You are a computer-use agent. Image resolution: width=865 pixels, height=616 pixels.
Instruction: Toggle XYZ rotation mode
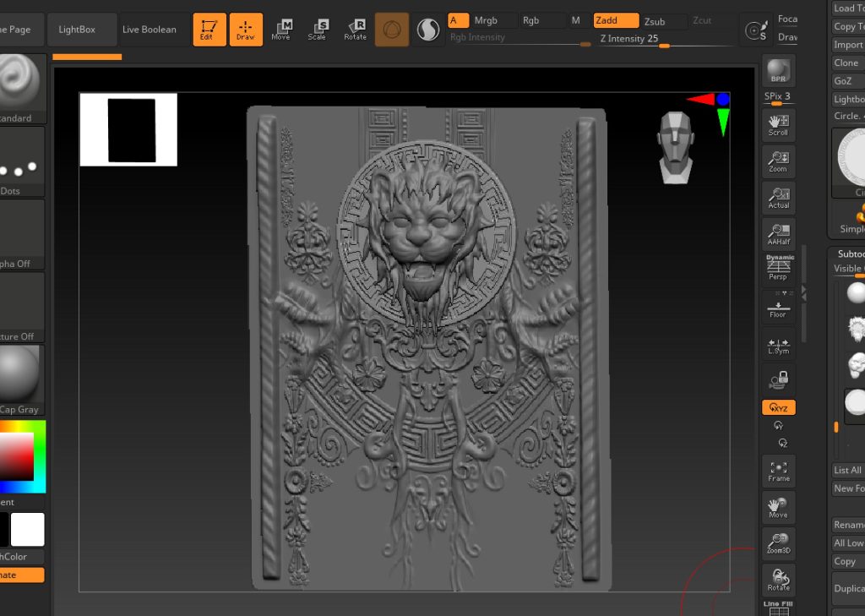point(778,407)
